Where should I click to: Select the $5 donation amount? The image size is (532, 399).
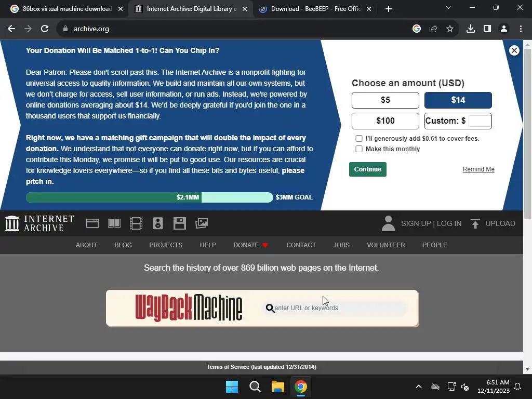(x=385, y=100)
